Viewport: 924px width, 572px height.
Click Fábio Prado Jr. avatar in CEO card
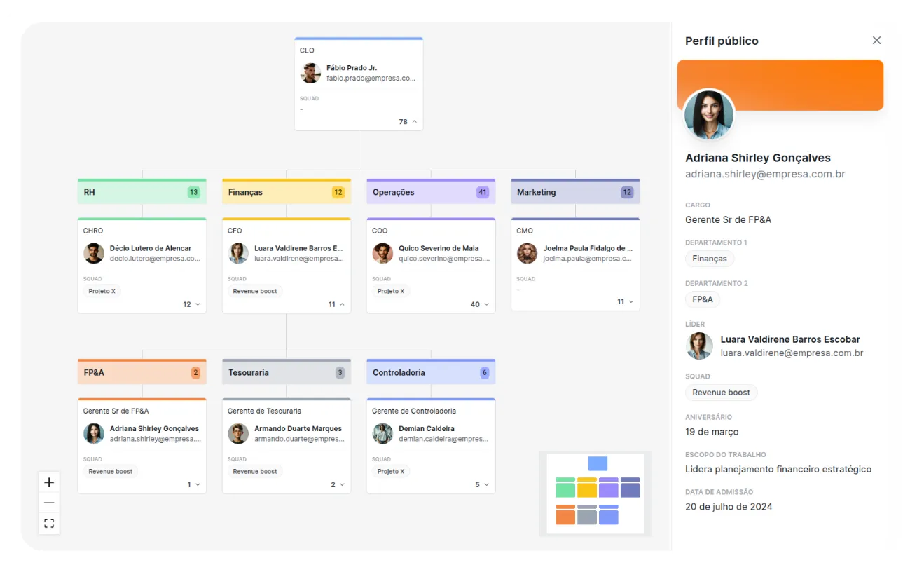click(x=310, y=73)
